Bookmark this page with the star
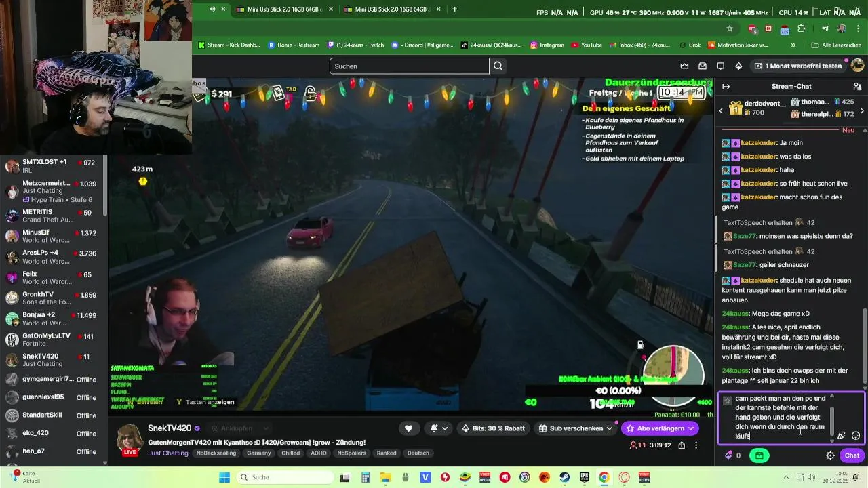Image resolution: width=868 pixels, height=488 pixels. (730, 28)
